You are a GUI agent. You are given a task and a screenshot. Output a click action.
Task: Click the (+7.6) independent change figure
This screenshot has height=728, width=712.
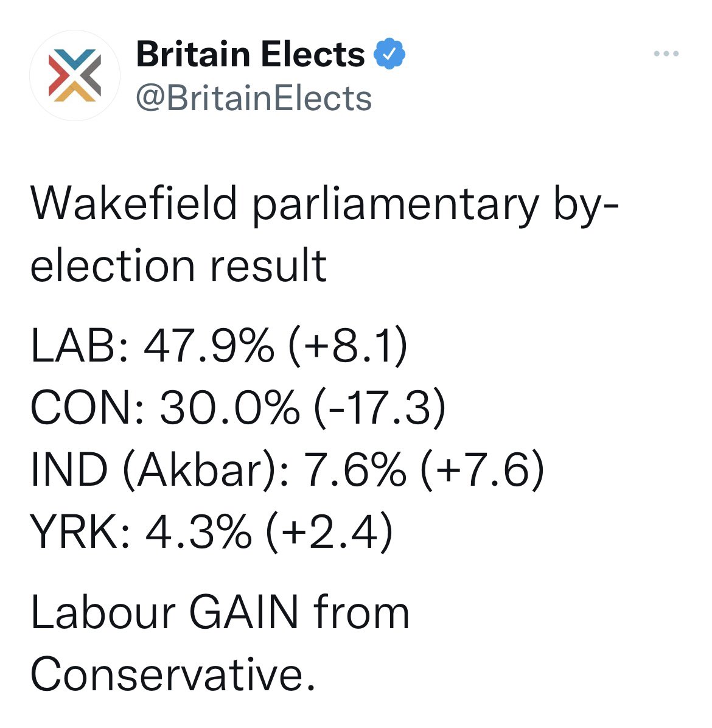tap(482, 469)
